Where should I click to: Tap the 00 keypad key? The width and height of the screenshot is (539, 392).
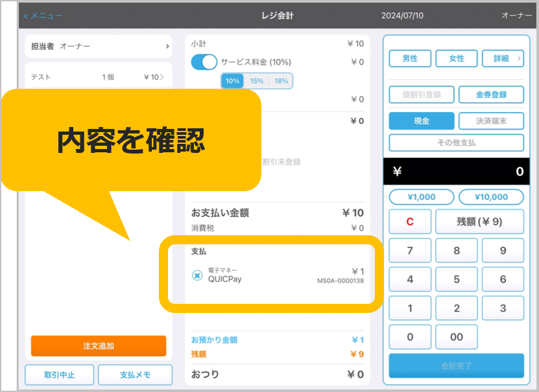457,337
